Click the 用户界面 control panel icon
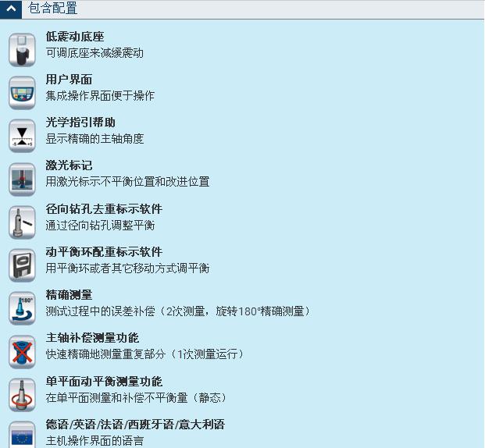Viewport: 485px width, 448px height. [22, 93]
